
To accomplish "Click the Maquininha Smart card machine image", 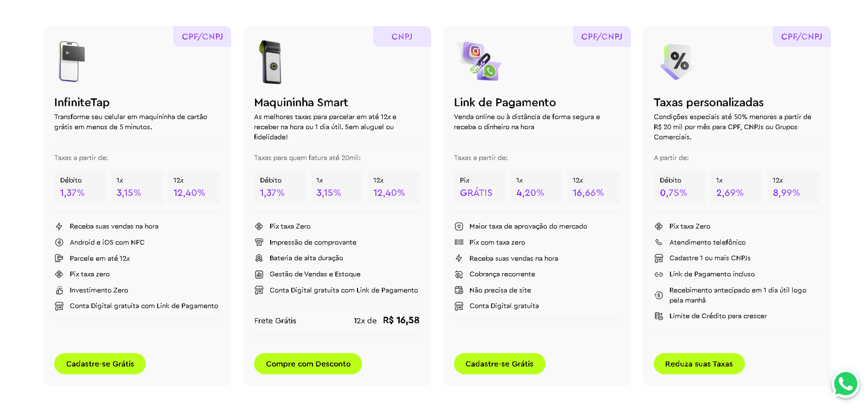I will 271,62.
